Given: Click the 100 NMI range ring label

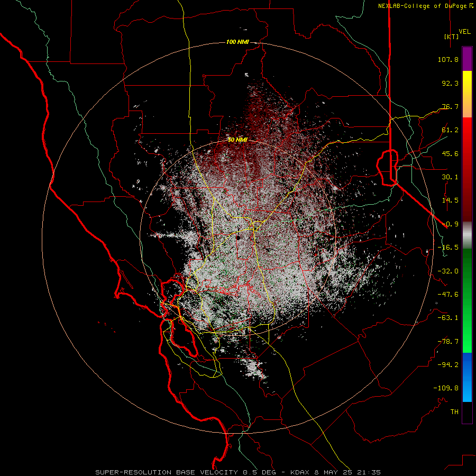Looking at the screenshot, I should (x=237, y=42).
